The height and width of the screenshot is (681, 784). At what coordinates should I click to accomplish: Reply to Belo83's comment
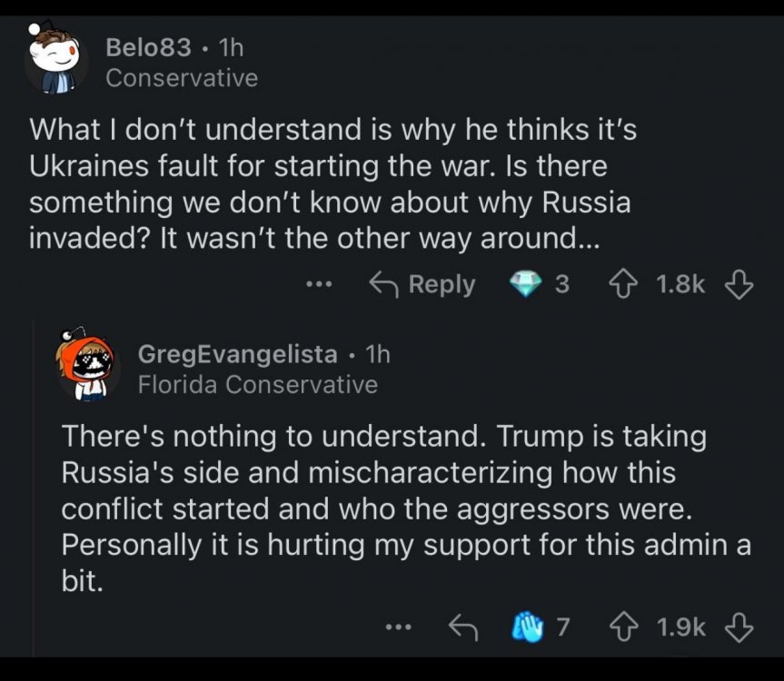pyautogui.click(x=422, y=284)
